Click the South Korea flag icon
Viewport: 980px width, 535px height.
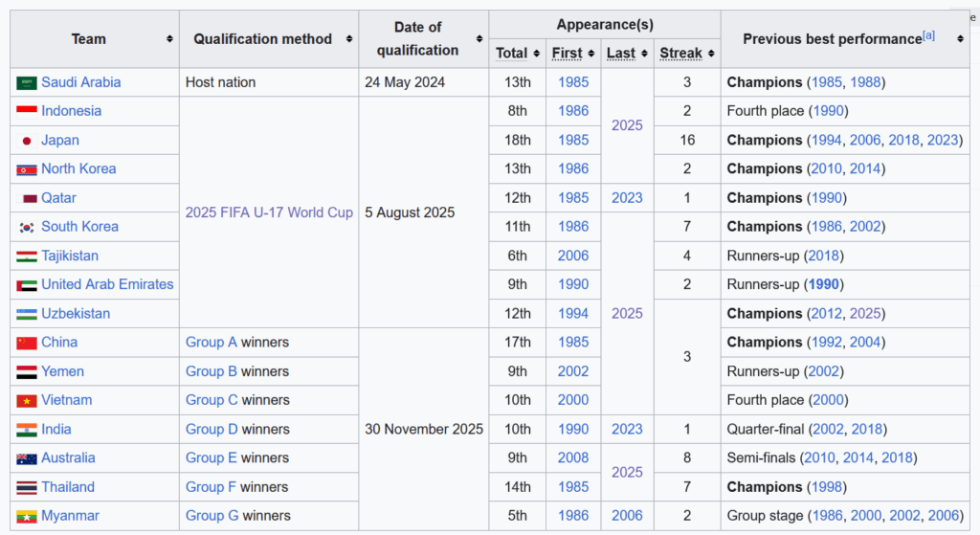(26, 228)
